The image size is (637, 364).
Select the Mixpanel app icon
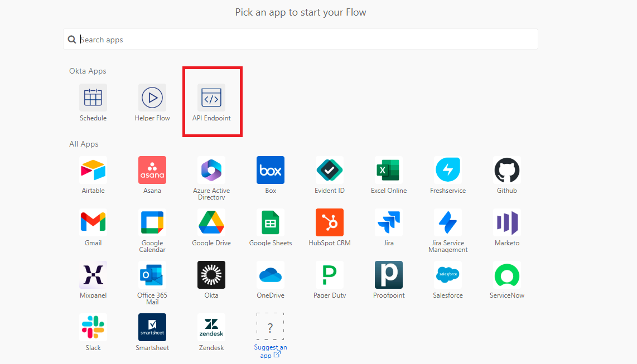point(93,275)
